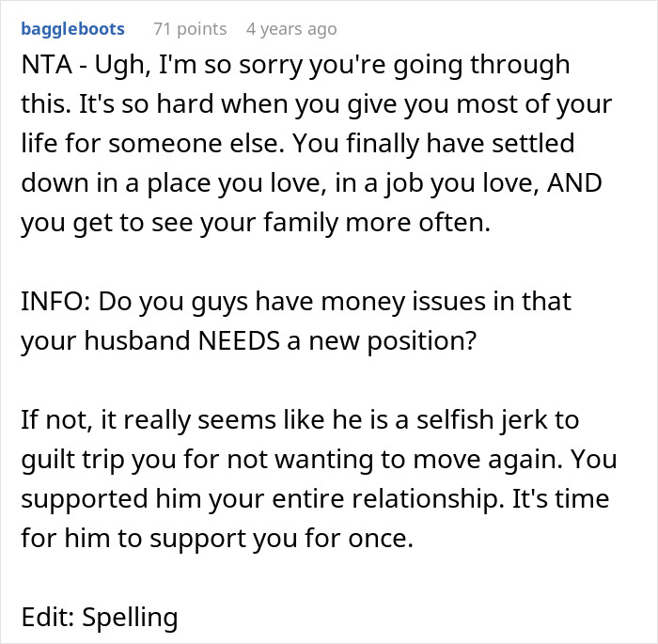Open the baggleboots user profile link
The image size is (658, 644).
[x=71, y=29]
